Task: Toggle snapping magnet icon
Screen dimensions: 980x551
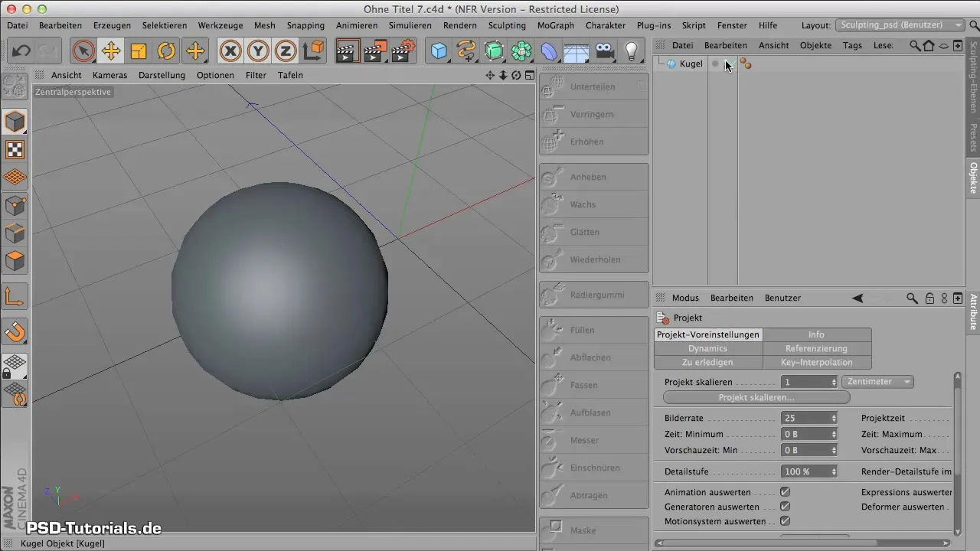Action: click(x=15, y=331)
